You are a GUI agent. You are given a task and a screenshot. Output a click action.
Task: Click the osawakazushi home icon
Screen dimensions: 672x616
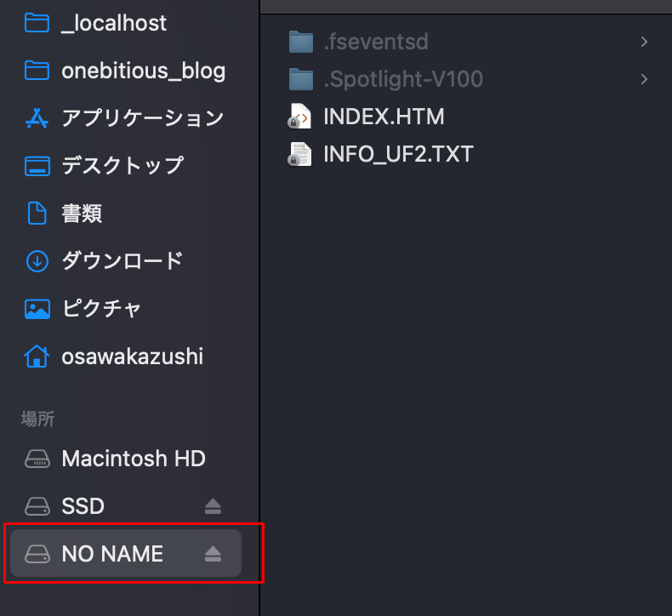(x=37, y=356)
